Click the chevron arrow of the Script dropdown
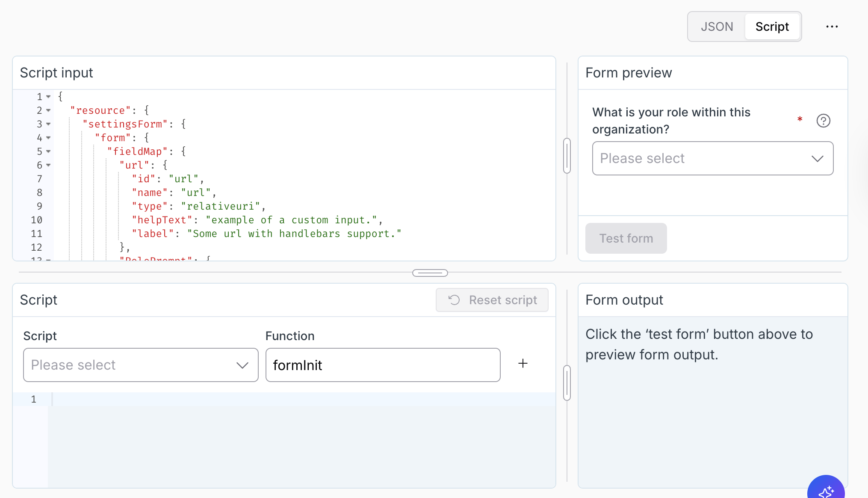 click(242, 365)
